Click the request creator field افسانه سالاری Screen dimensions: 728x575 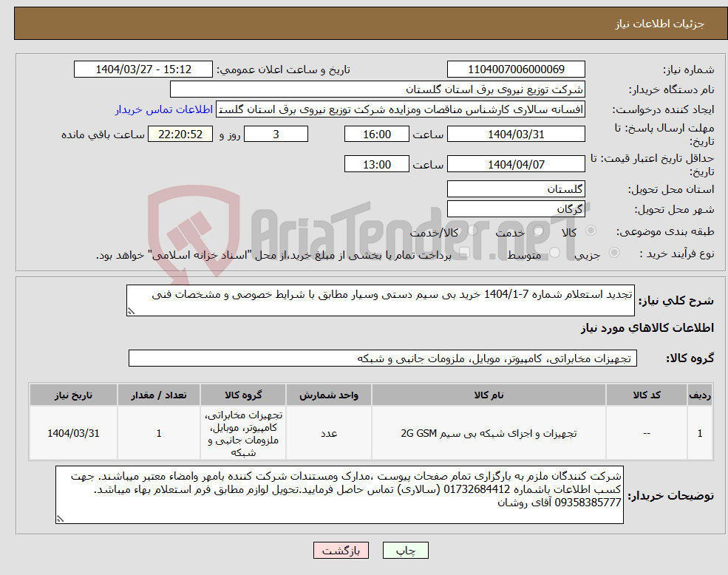click(x=400, y=109)
